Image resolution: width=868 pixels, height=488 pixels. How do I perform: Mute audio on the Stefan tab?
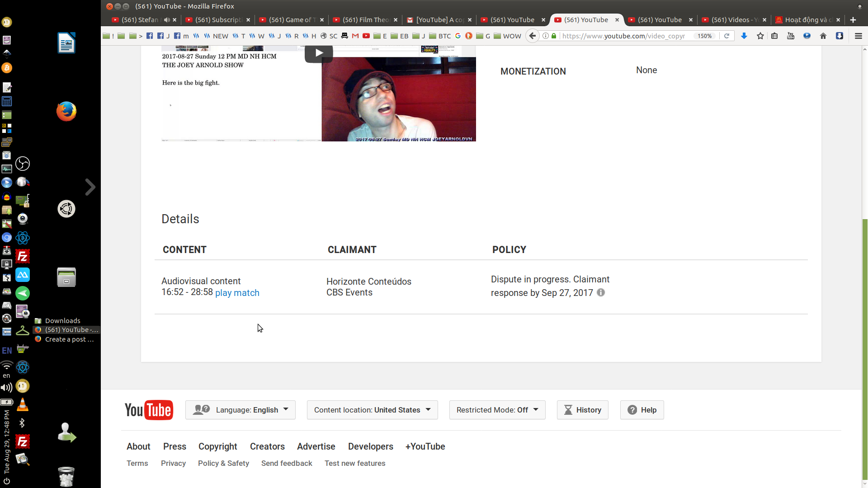[167, 20]
